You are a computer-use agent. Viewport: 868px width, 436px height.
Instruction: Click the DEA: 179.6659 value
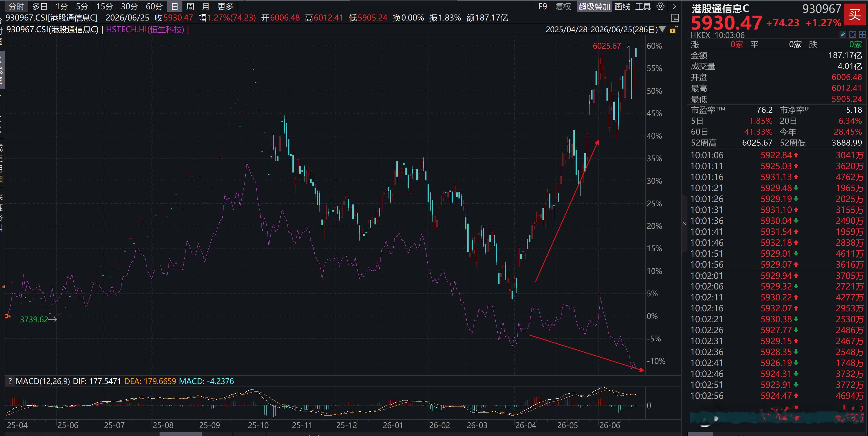click(x=150, y=381)
